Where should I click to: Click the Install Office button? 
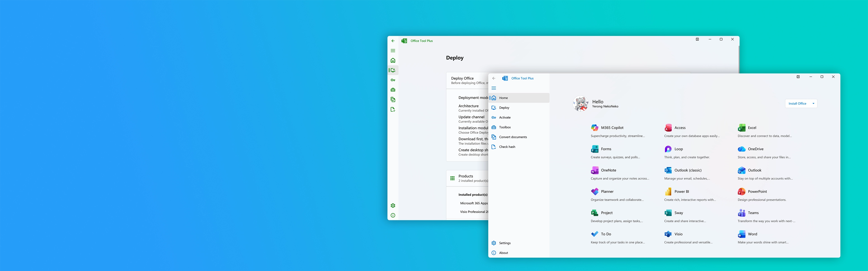coord(797,103)
